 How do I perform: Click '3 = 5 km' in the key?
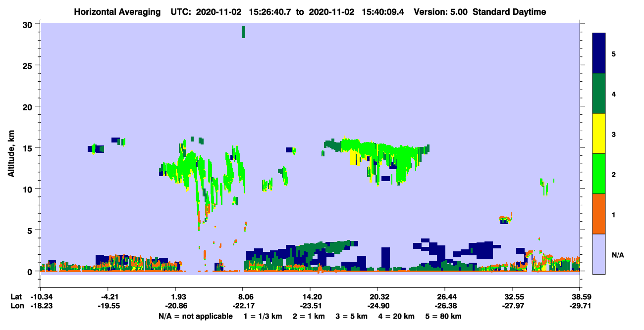(351, 316)
